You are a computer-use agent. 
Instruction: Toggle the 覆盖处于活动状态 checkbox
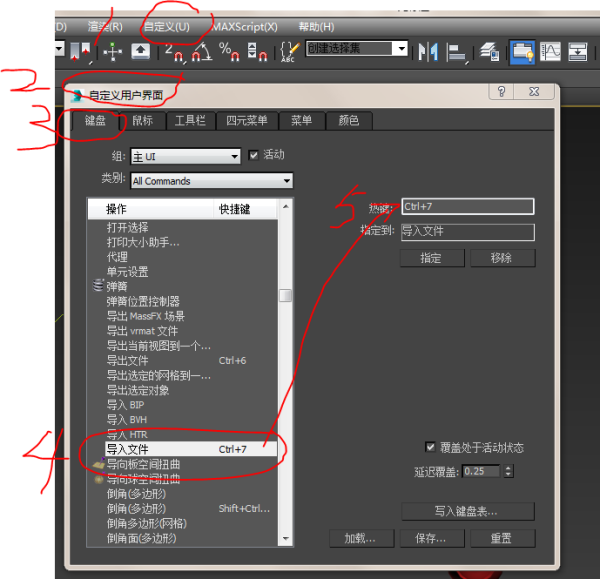430,447
